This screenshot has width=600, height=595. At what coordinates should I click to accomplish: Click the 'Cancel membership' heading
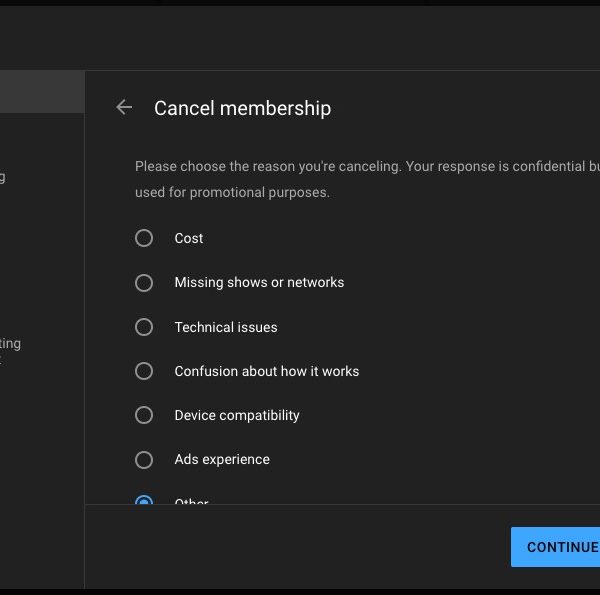(242, 108)
